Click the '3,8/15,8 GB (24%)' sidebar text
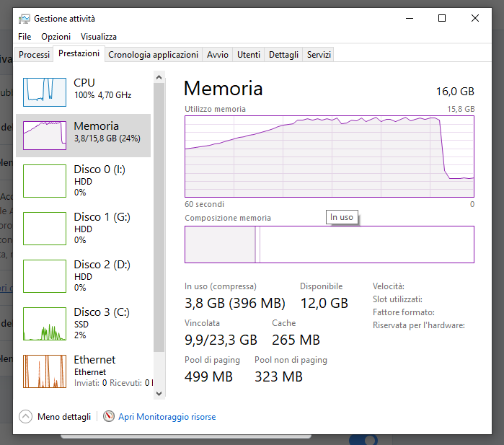Image resolution: width=504 pixels, height=445 pixels. [107, 138]
